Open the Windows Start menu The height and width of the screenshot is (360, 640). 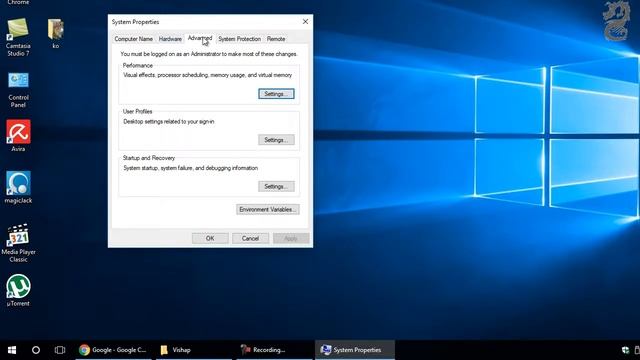(12, 350)
